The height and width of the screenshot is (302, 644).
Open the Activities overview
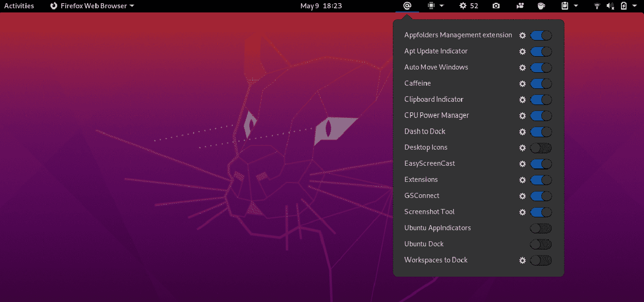click(19, 6)
